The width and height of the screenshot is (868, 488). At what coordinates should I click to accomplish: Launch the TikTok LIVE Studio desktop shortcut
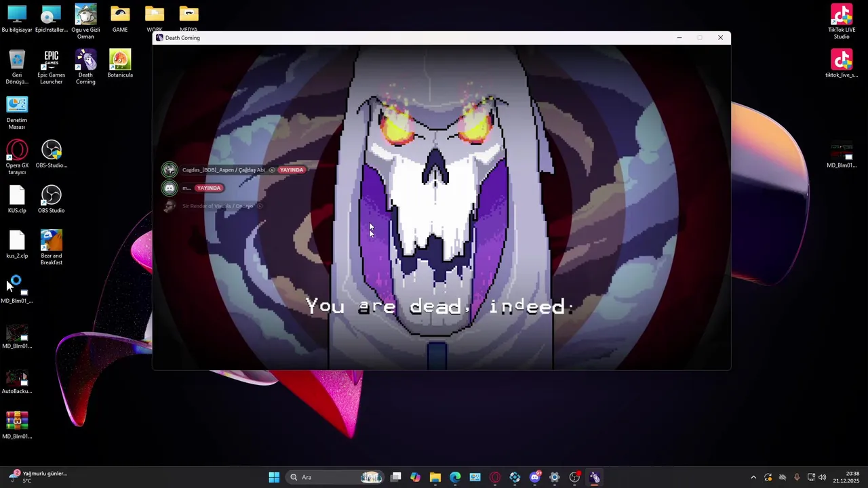(x=842, y=22)
